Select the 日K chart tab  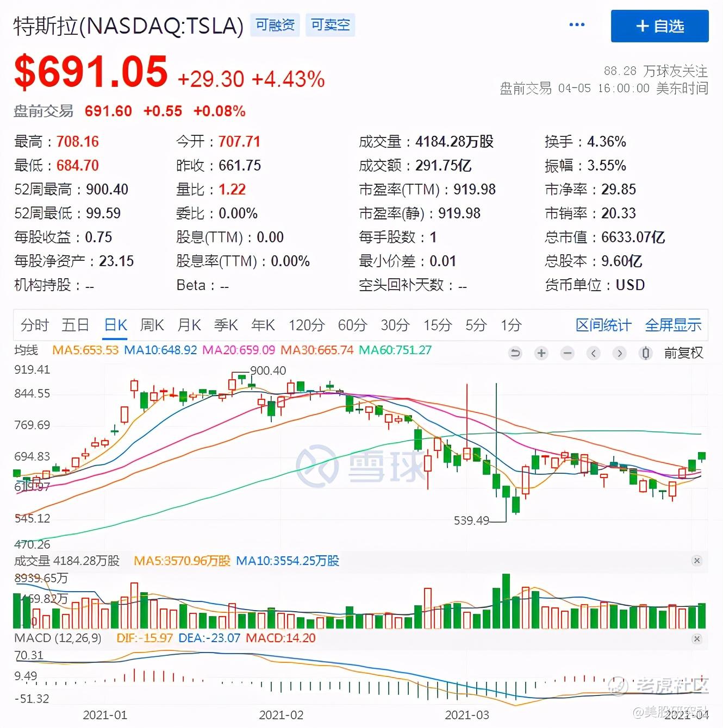[115, 325]
